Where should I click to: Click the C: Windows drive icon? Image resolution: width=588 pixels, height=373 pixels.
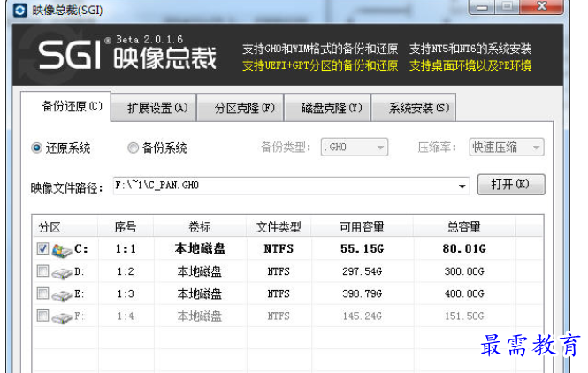pyautogui.click(x=62, y=249)
